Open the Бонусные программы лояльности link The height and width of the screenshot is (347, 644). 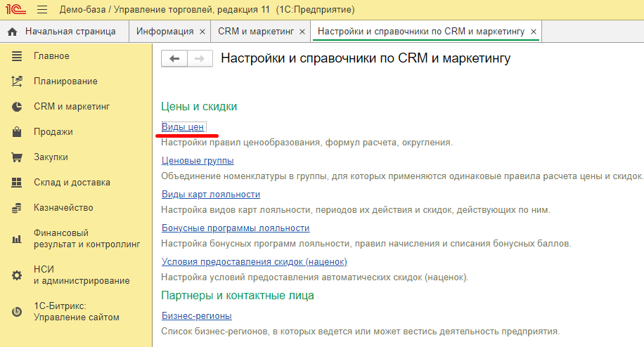point(236,228)
